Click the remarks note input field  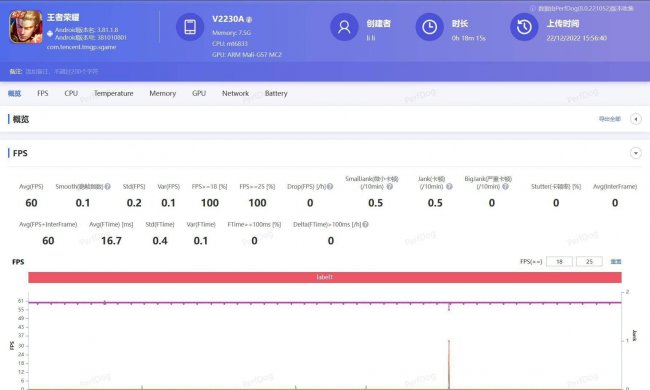(x=62, y=71)
